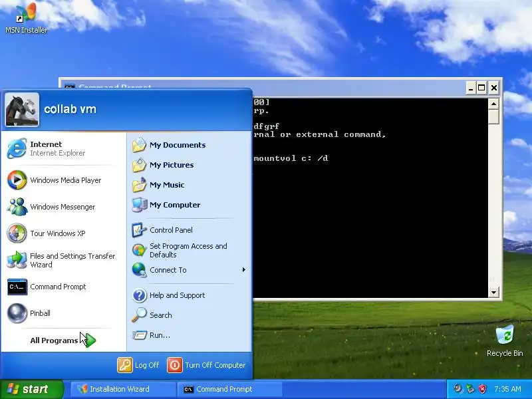Viewport: 532px width, 399px height.
Task: Click Command Prompt scrollbar down arrow
Action: [x=493, y=292]
